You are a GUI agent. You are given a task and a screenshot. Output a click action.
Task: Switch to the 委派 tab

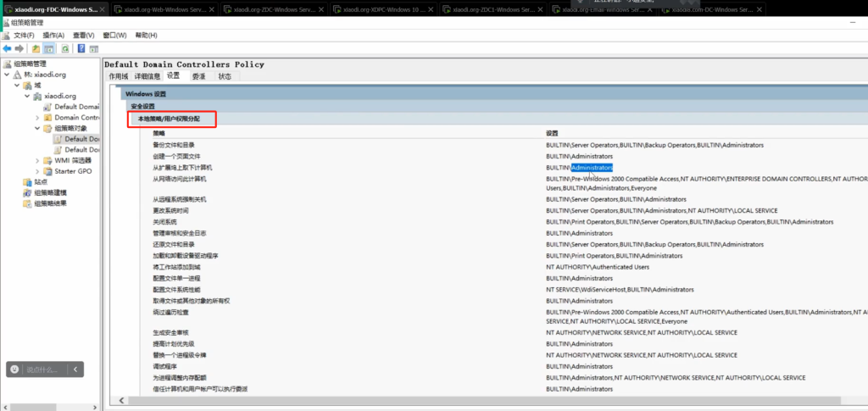[x=198, y=76]
